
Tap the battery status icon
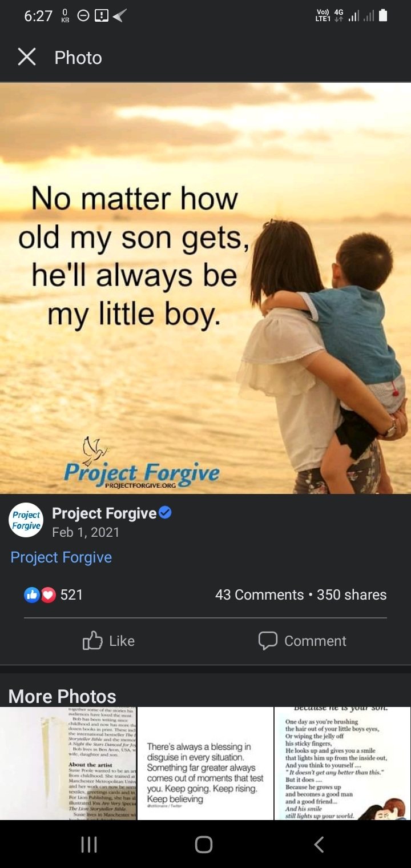click(x=383, y=15)
